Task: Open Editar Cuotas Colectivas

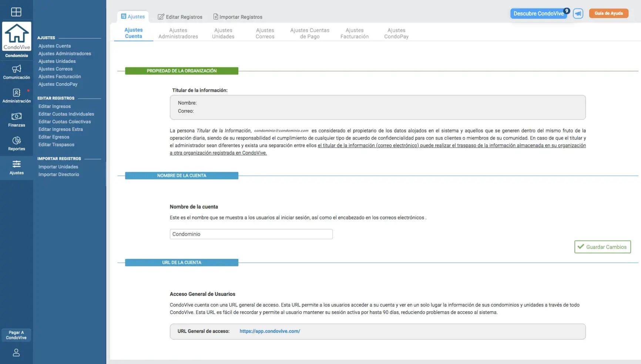Action: coord(64,122)
